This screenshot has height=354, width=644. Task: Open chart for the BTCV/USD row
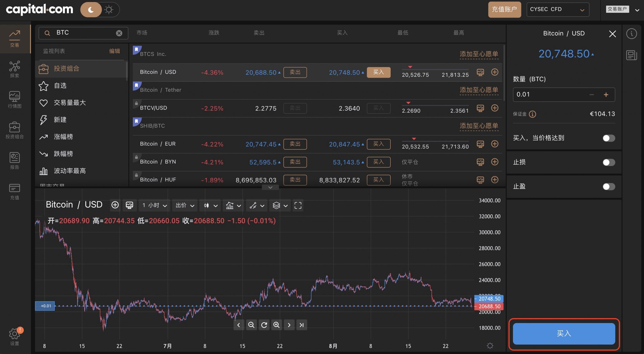tap(480, 108)
